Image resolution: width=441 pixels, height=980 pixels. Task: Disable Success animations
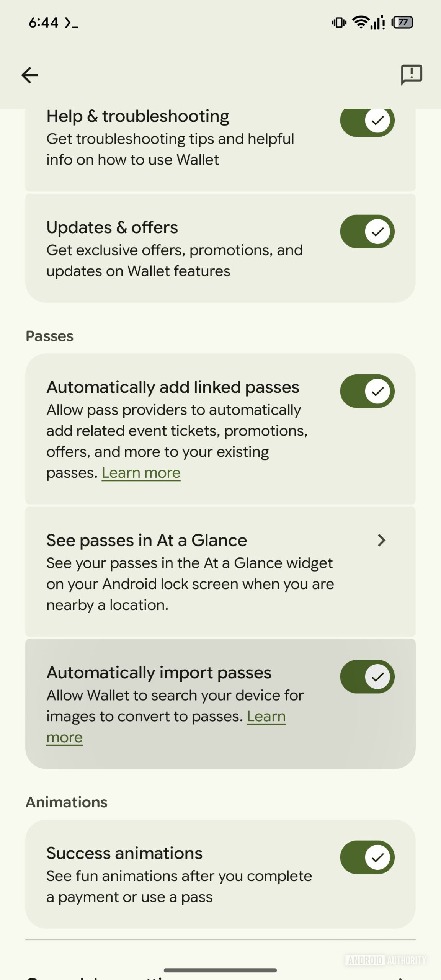tap(367, 857)
